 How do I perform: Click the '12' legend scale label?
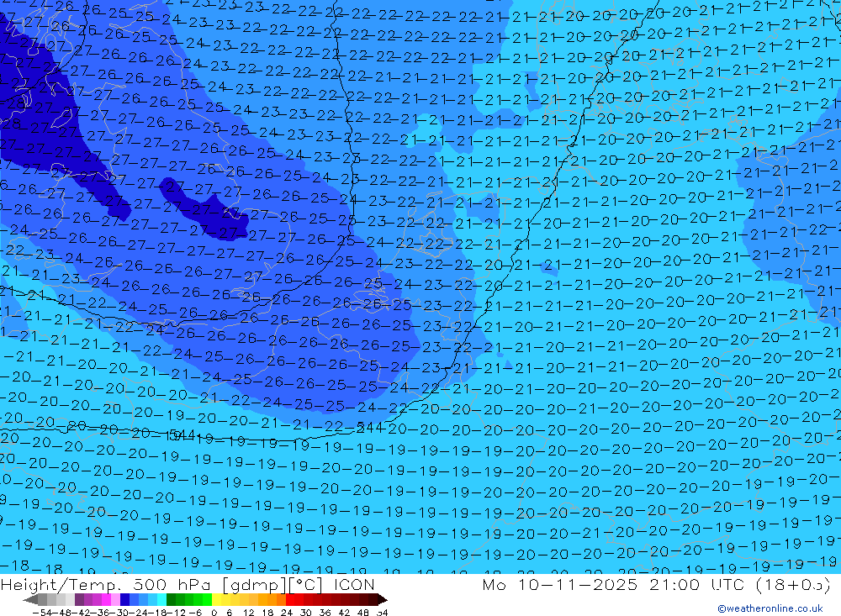[248, 613]
